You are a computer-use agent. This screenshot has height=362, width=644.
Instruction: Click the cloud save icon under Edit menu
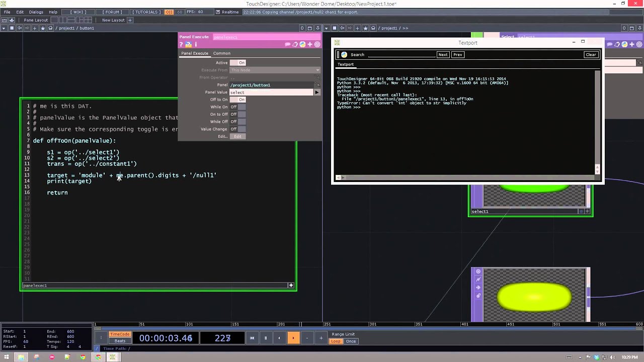point(12,20)
